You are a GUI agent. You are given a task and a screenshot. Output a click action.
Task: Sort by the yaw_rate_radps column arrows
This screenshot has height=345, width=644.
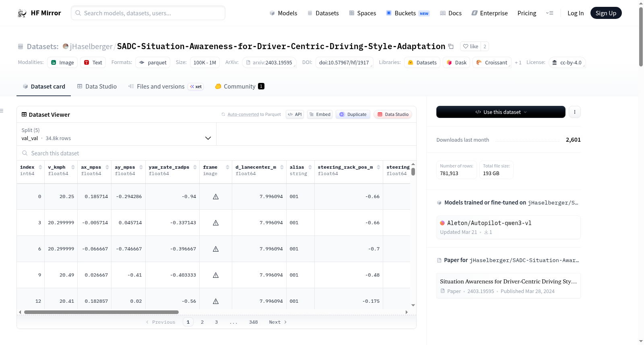(195, 167)
